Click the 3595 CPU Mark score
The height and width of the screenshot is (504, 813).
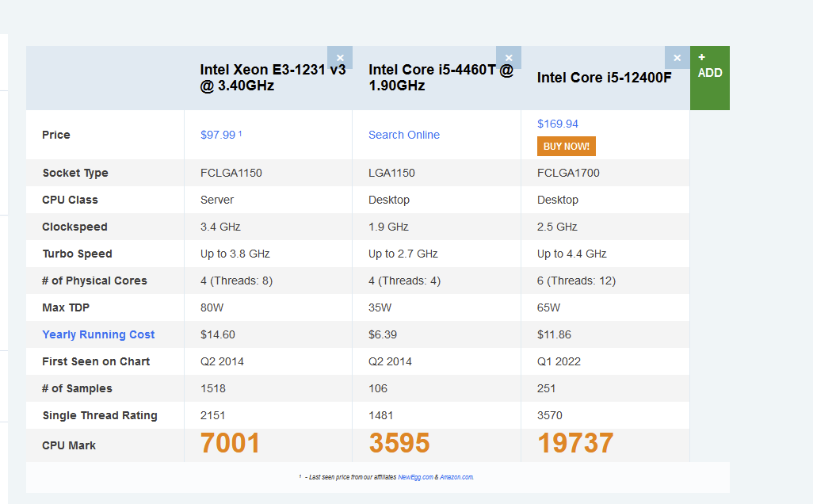pyautogui.click(x=399, y=444)
